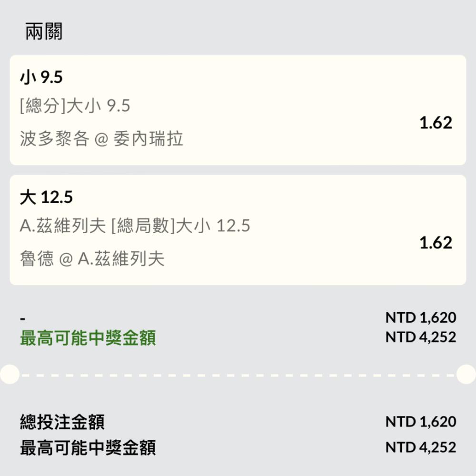Click the right notch circle on the divider
The image size is (476, 476).
466,374
